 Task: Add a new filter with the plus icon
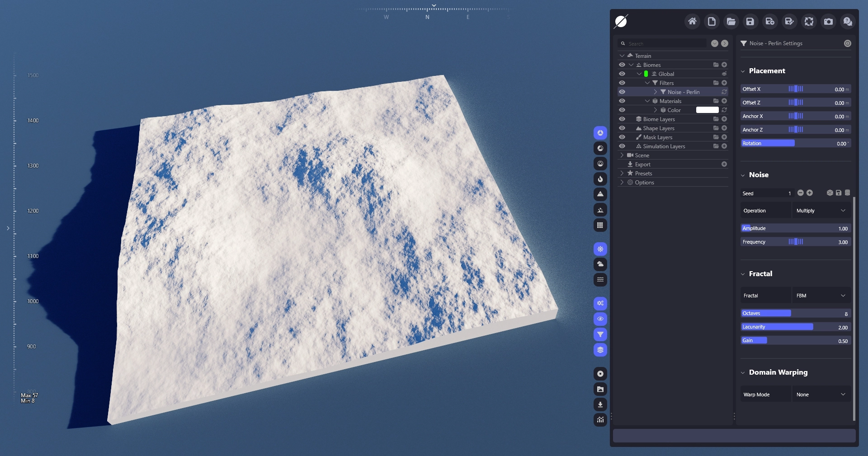pos(724,83)
